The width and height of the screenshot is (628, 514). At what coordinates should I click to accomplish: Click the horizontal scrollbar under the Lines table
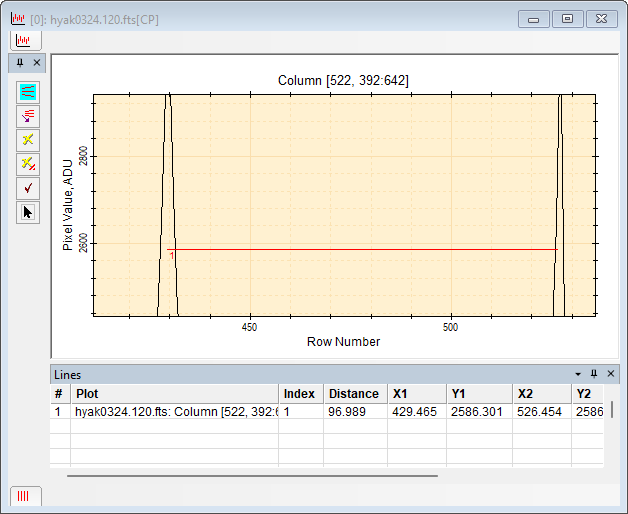250,476
